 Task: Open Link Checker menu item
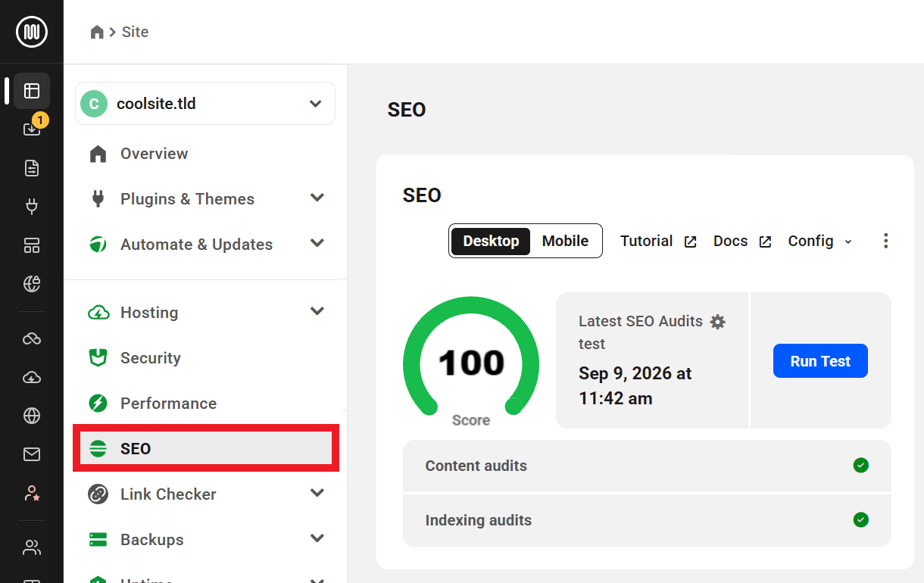tap(168, 494)
